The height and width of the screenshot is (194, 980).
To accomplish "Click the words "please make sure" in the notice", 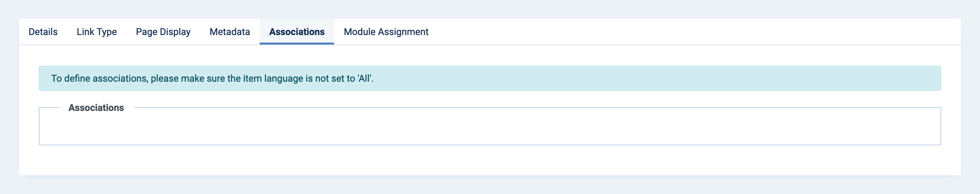I will coord(188,79).
